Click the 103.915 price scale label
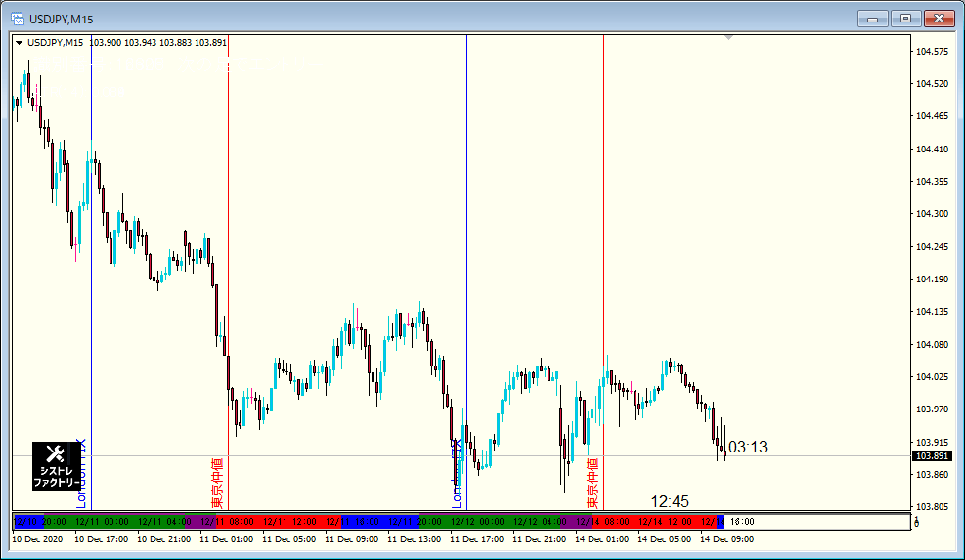This screenshot has width=965, height=560. (933, 443)
